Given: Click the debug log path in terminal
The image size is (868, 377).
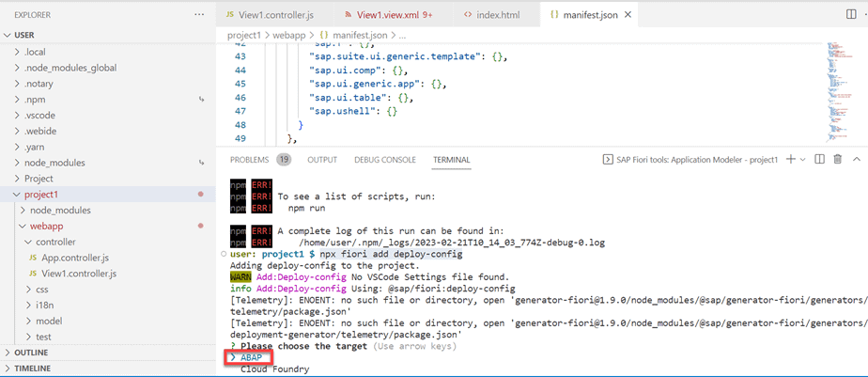Looking at the screenshot, I should 452,243.
